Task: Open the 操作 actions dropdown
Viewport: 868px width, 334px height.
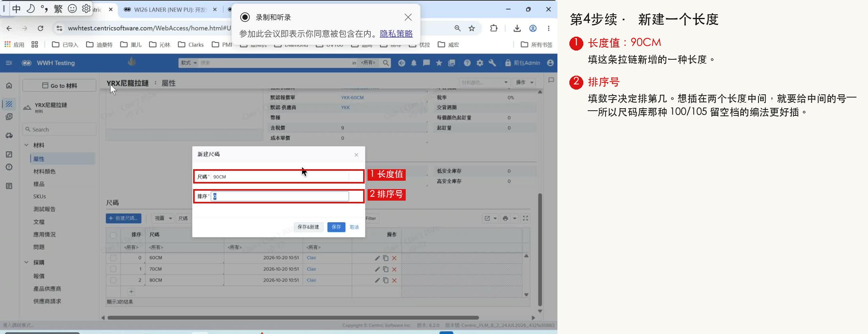Action: tap(524, 82)
